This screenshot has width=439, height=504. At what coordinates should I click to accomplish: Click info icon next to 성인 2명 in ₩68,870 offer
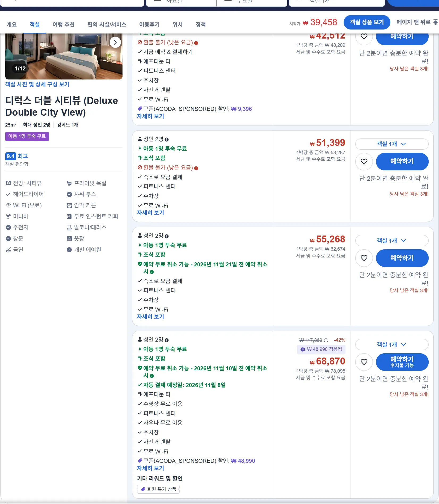(167, 340)
